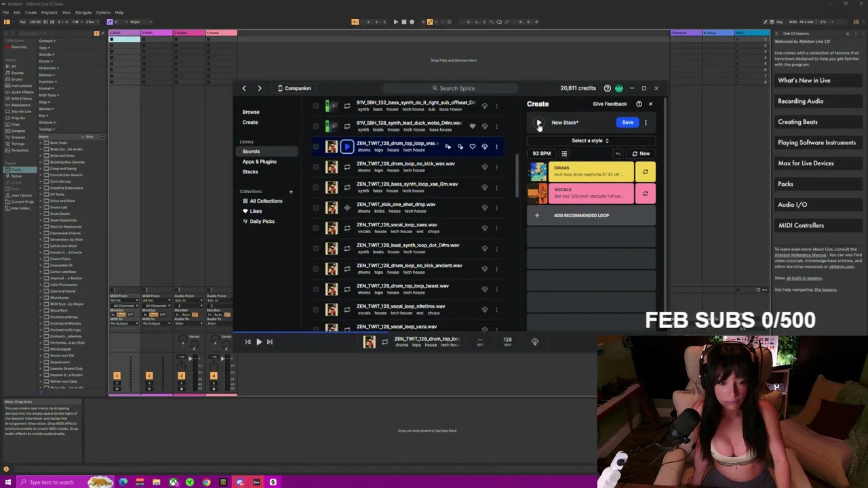Open track 3 Audio From Ext. In dropdown
This screenshot has height=488, width=868.
tap(189, 300)
